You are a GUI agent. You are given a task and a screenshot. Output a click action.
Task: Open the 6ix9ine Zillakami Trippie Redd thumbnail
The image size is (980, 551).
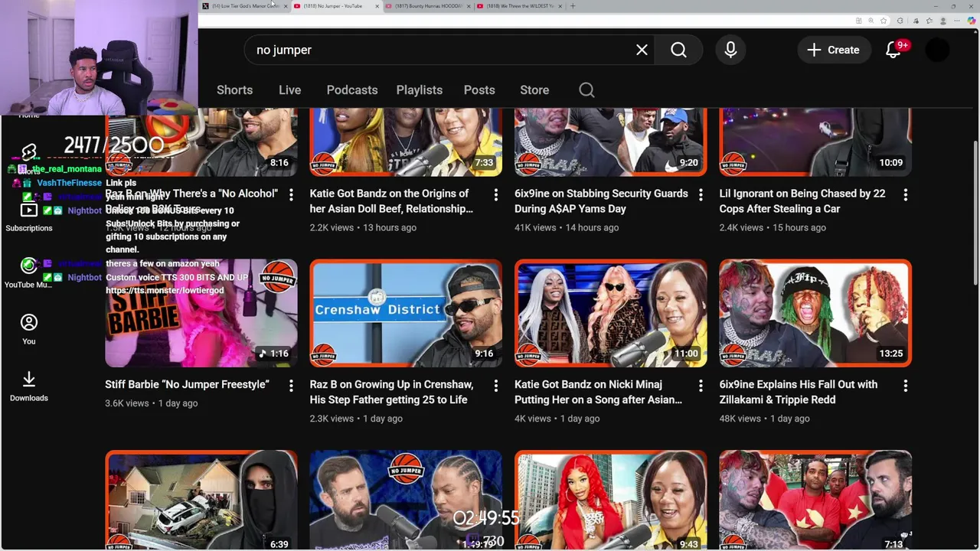pos(815,314)
